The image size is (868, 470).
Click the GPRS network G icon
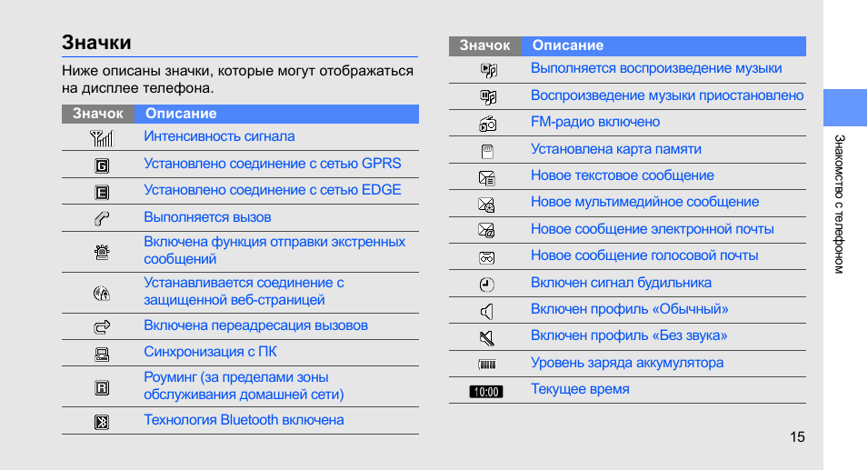point(102,165)
